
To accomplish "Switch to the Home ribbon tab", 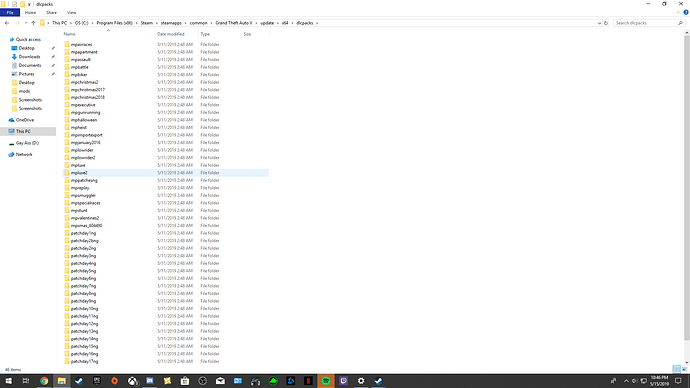I will (x=30, y=12).
